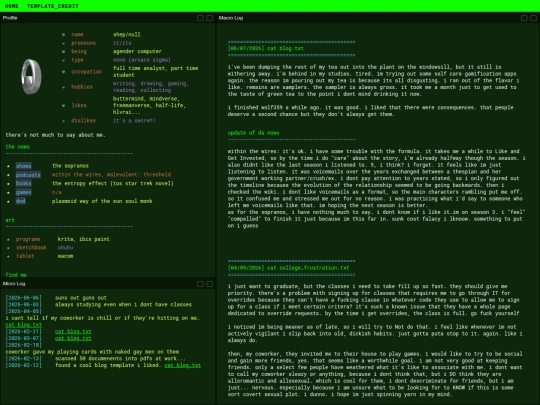Viewport: 540px width, 405px height.
Task: Click the 'hobbies' field label
Action: (82, 87)
